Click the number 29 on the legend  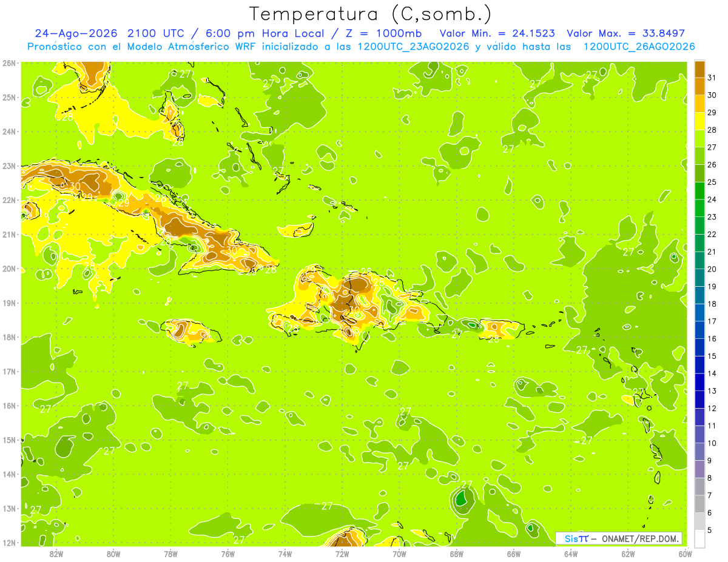pos(712,112)
